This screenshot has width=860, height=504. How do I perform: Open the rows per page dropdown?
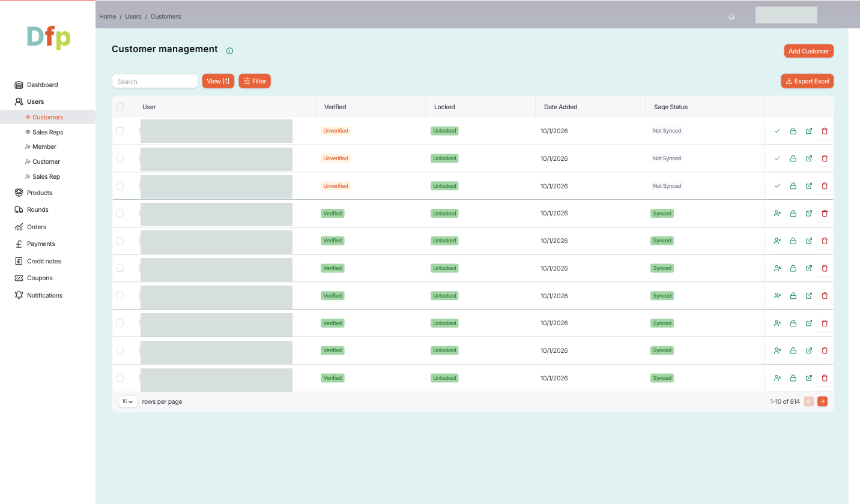(128, 401)
